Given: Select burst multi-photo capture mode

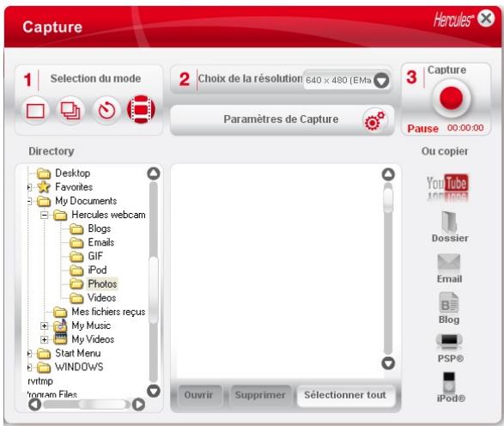Looking at the screenshot, I should (x=70, y=111).
